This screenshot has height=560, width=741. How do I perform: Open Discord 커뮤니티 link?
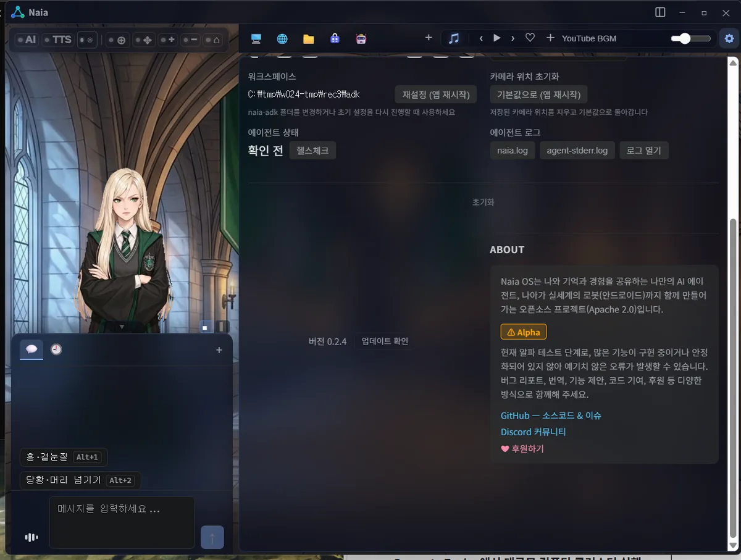[x=533, y=432]
